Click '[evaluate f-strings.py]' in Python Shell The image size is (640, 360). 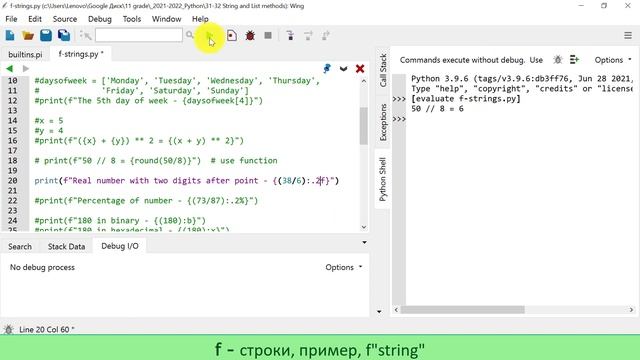(466, 99)
